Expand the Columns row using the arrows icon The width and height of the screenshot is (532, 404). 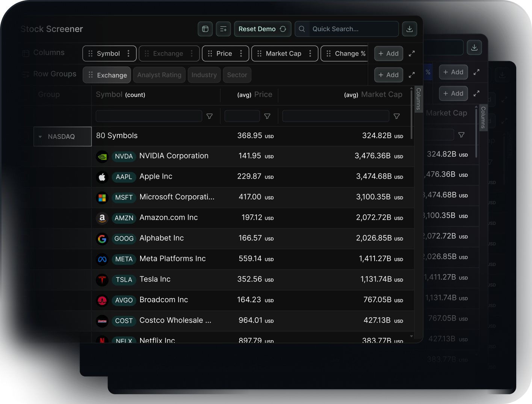412,54
